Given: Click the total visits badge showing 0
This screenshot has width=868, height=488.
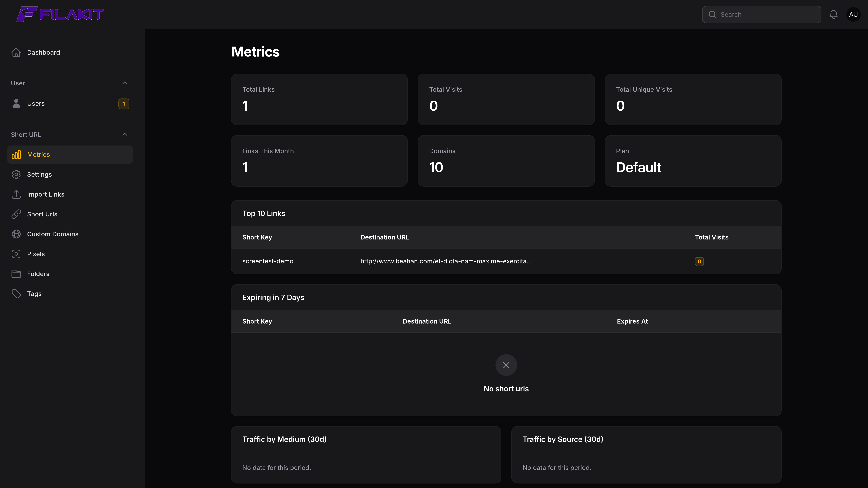Looking at the screenshot, I should click(699, 262).
